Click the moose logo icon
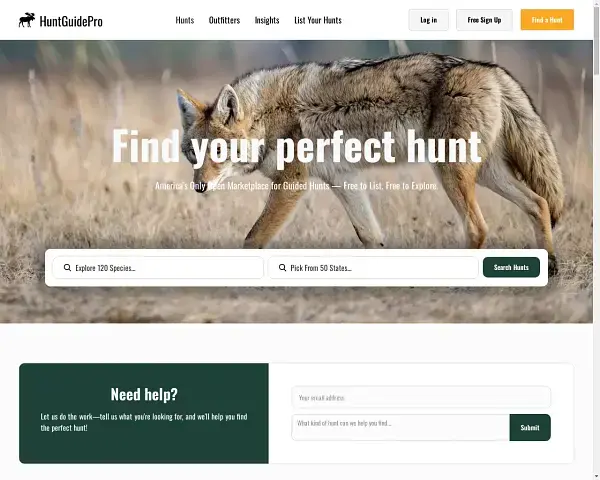The height and width of the screenshot is (480, 600). 27,20
